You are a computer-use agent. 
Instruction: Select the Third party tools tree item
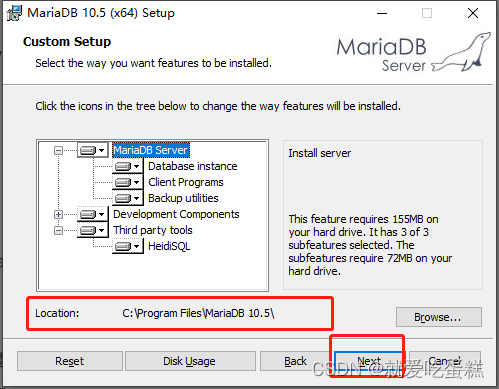(153, 230)
